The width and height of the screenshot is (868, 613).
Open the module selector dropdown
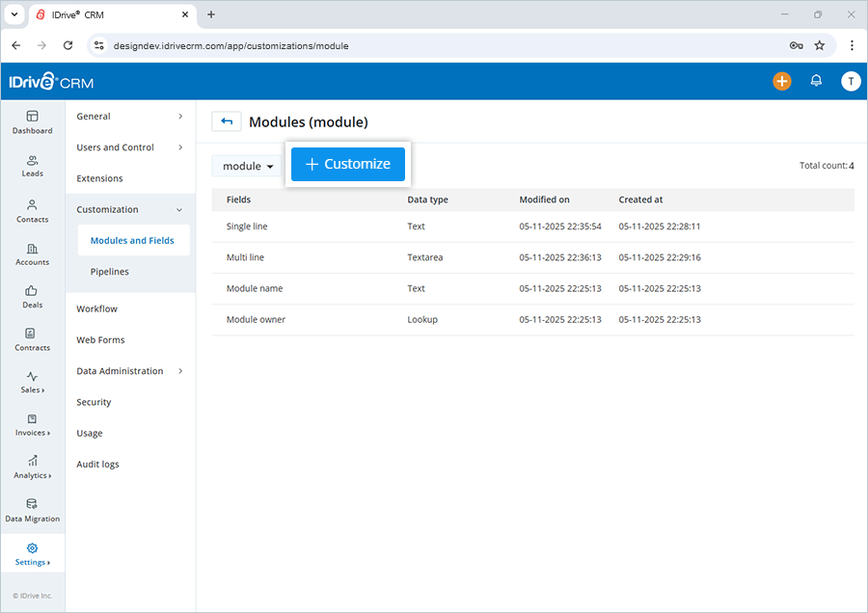pos(247,165)
